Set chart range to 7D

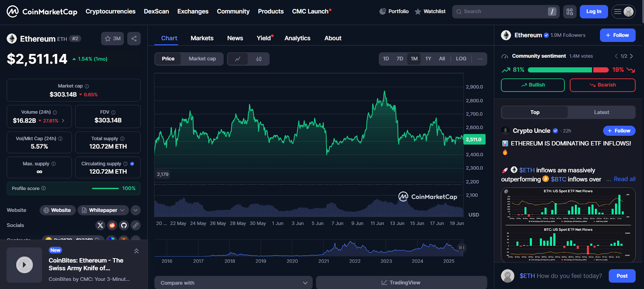coord(400,59)
